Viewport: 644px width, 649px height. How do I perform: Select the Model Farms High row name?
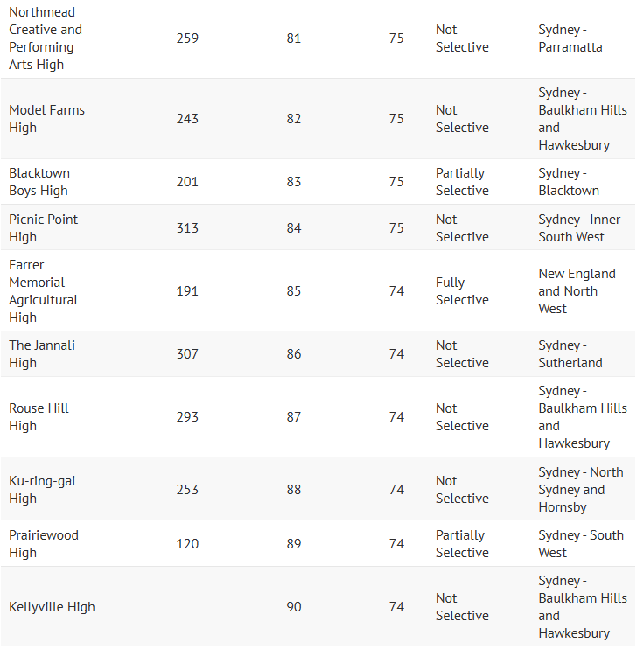point(46,119)
